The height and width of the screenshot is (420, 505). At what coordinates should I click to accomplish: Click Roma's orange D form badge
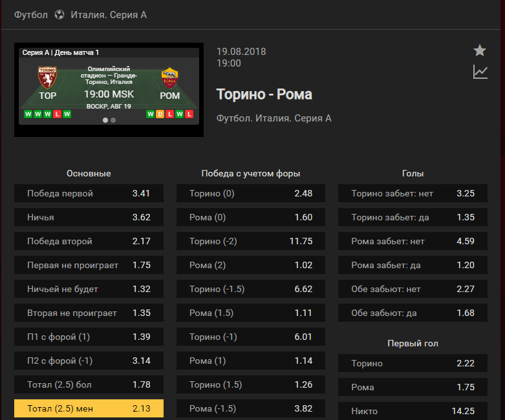click(160, 114)
